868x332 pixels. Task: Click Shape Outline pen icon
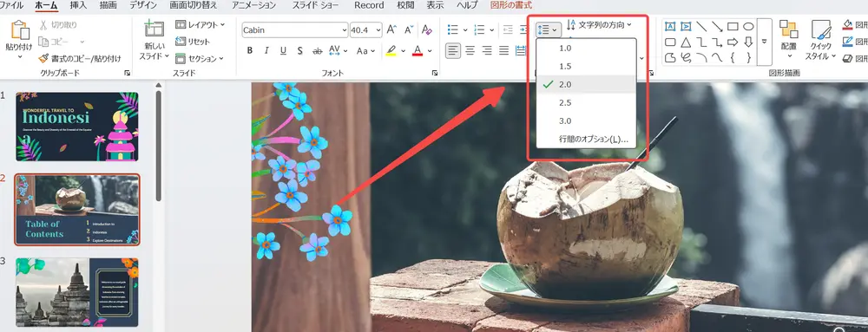pos(847,42)
